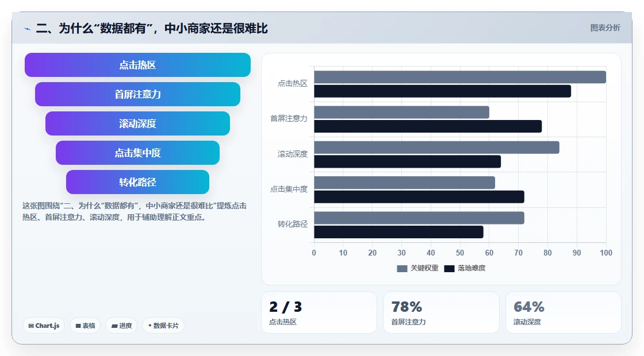
Task: Click the description paragraph starting with 这张图围绕
Action: pyautogui.click(x=135, y=211)
